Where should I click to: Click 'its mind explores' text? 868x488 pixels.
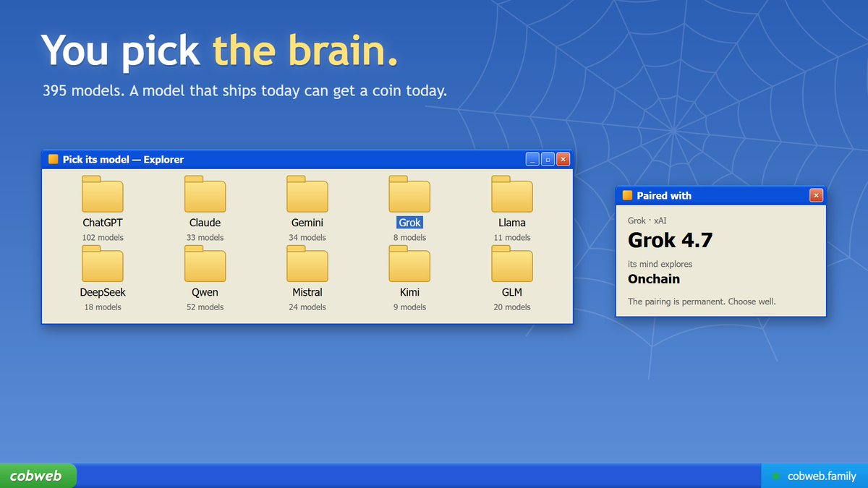pos(660,264)
